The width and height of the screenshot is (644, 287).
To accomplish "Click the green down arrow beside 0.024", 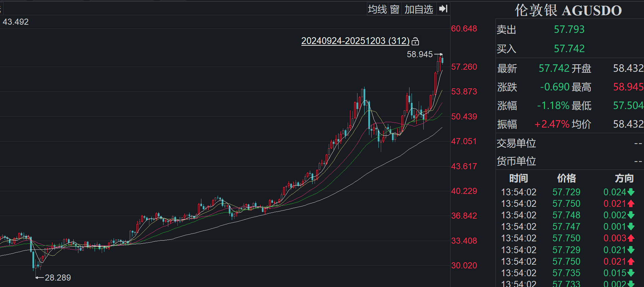I will click(631, 192).
